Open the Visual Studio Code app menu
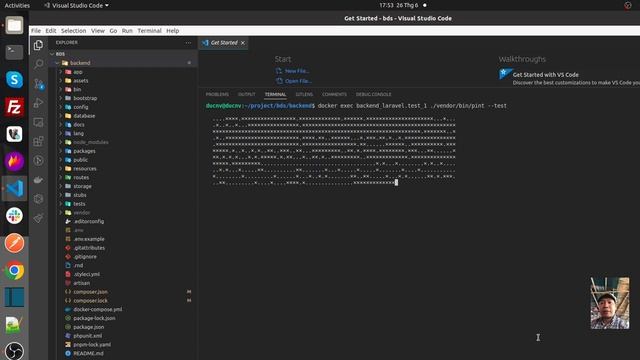Screen dimensions: 640x360 (x=77, y=5)
